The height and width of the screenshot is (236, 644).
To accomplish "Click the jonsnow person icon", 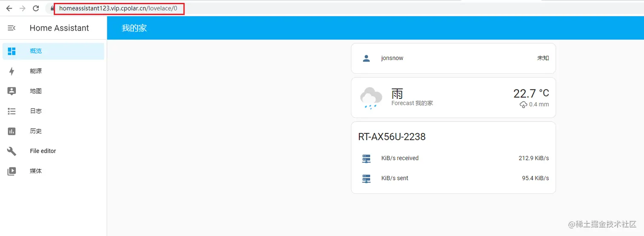I will point(366,58).
